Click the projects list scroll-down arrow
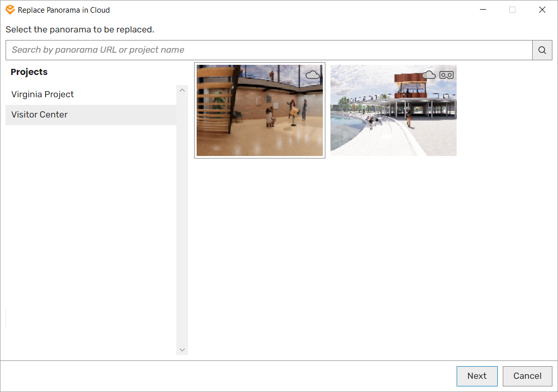 [182, 350]
